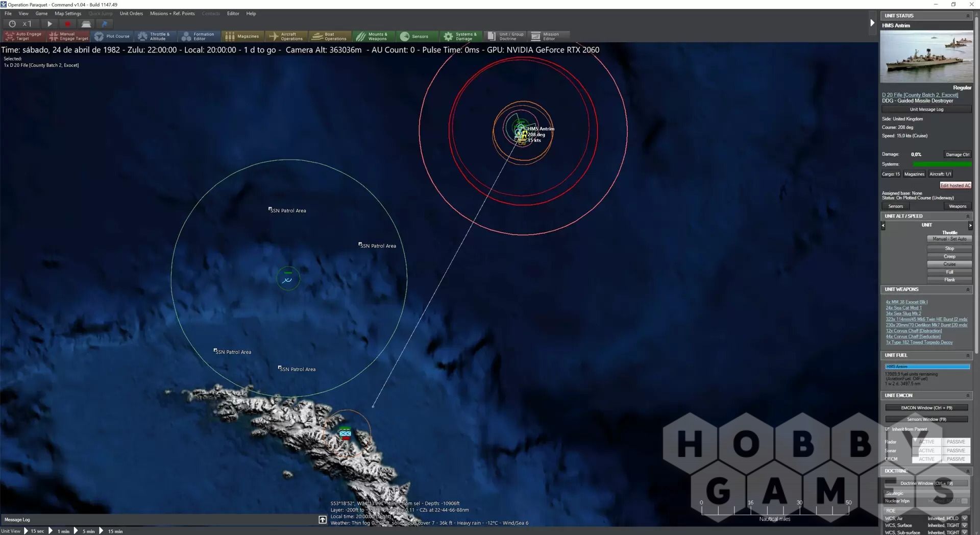Open the EMCON Window button

926,408
